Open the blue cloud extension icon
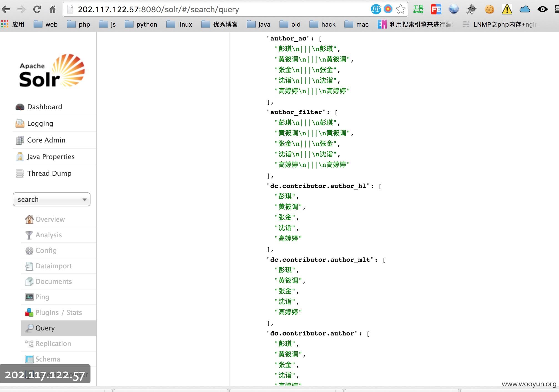Viewport: 559px width, 392px height. click(x=525, y=9)
